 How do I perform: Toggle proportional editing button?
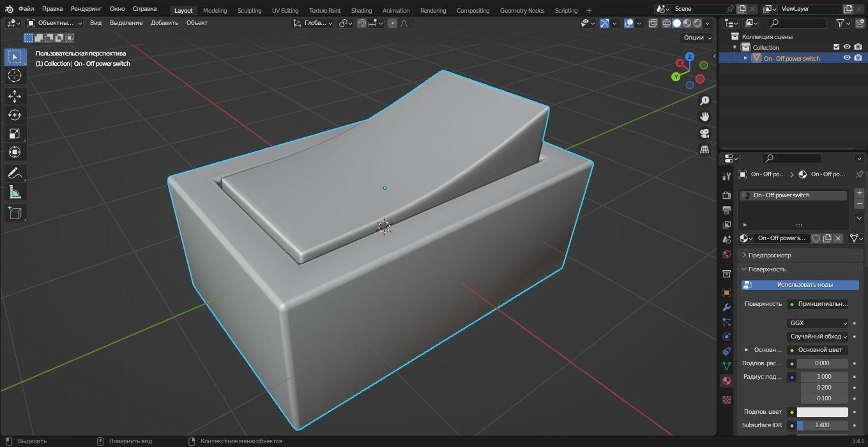pyautogui.click(x=392, y=23)
